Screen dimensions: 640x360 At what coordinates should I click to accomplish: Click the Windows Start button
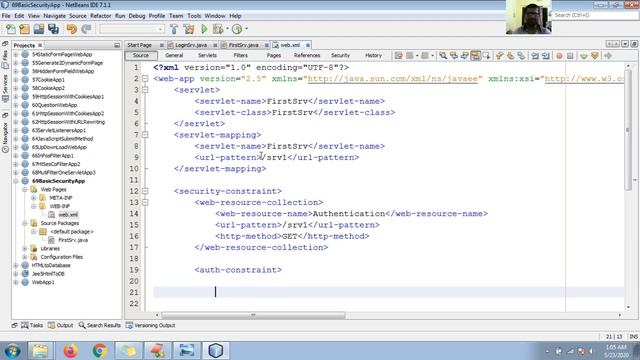click(x=12, y=351)
